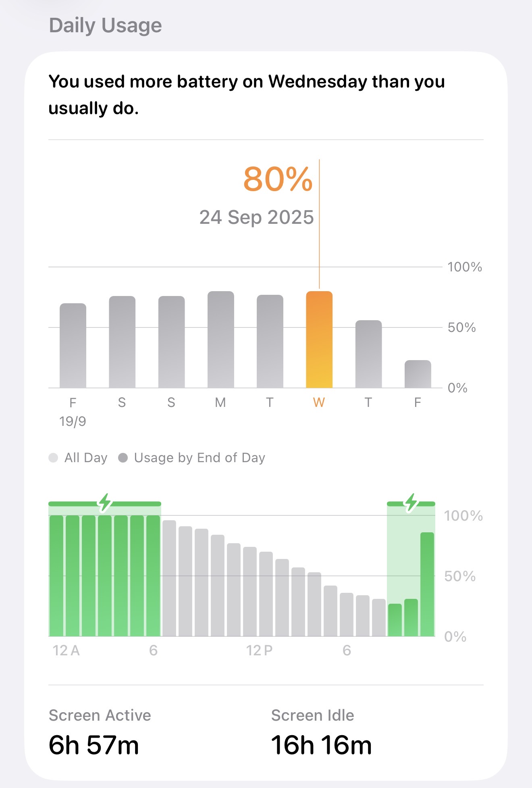Tap the orange 80% usage label
Image resolution: width=532 pixels, height=788 pixels.
coord(278,179)
